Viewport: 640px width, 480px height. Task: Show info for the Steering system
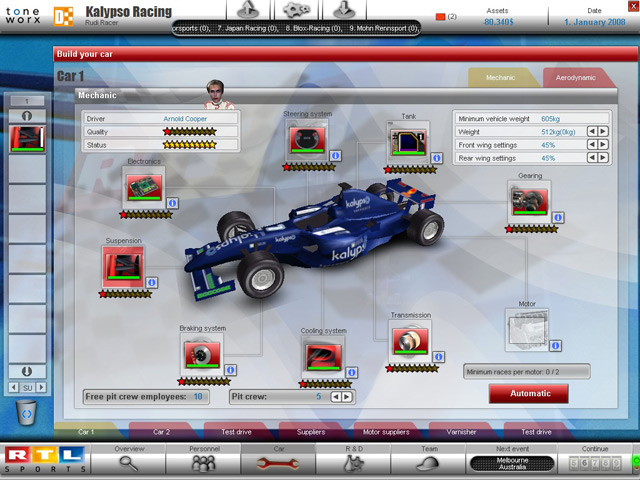coord(335,157)
